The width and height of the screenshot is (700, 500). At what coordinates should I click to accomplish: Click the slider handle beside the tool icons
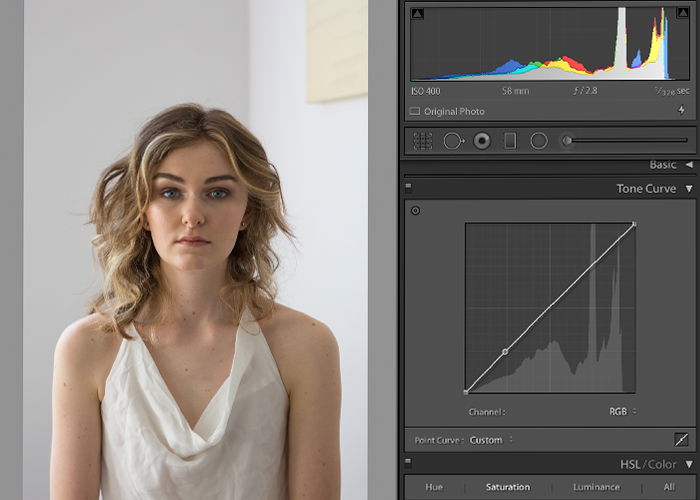click(x=567, y=141)
